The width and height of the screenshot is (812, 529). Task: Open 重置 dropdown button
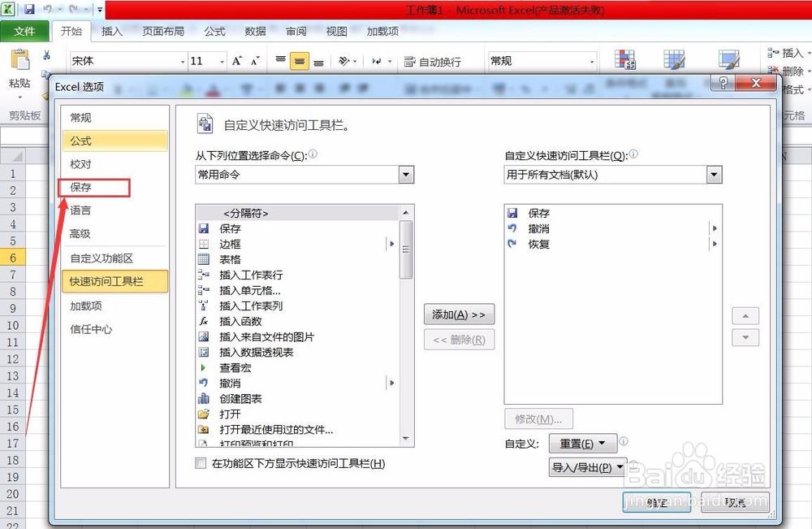pos(582,444)
